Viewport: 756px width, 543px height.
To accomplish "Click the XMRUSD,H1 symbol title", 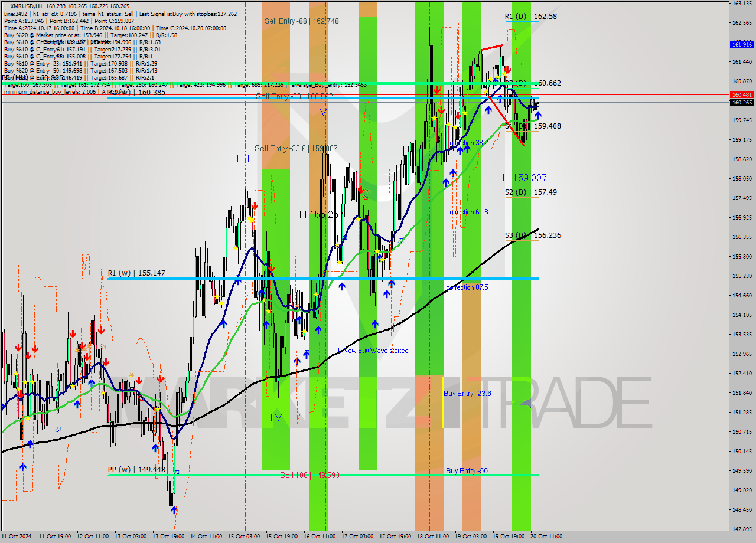I will 27,5.
